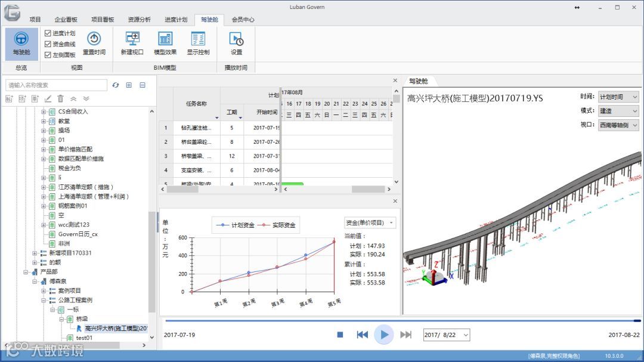Select 高兴坪大桥(施工模型) tree item

(x=116, y=329)
